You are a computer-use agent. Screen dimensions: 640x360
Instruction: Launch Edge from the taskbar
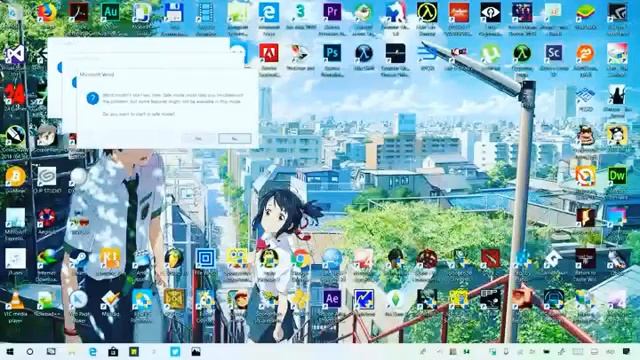point(93,351)
